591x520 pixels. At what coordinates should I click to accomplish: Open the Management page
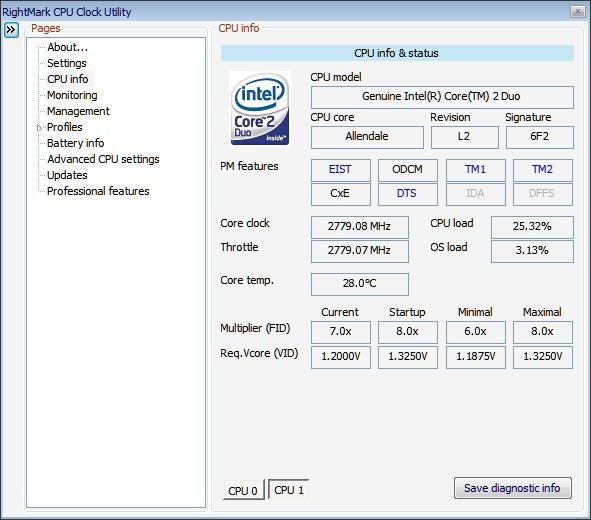78,111
